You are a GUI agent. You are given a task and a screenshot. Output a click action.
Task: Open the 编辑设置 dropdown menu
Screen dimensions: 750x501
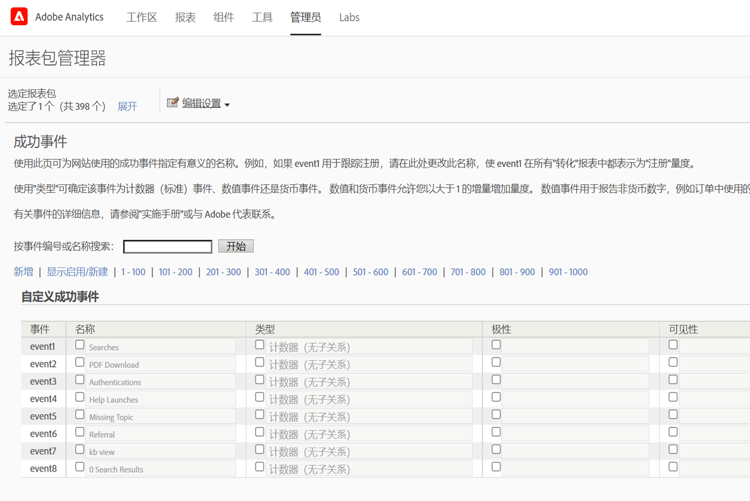[206, 103]
